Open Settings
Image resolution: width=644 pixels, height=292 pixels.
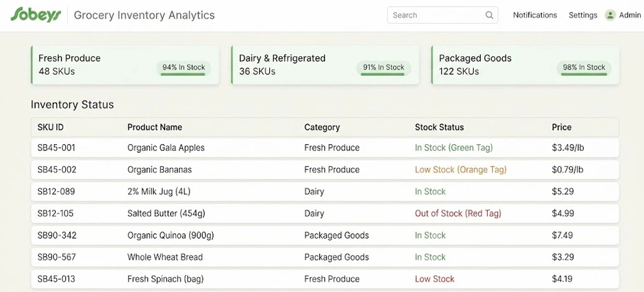(x=583, y=15)
